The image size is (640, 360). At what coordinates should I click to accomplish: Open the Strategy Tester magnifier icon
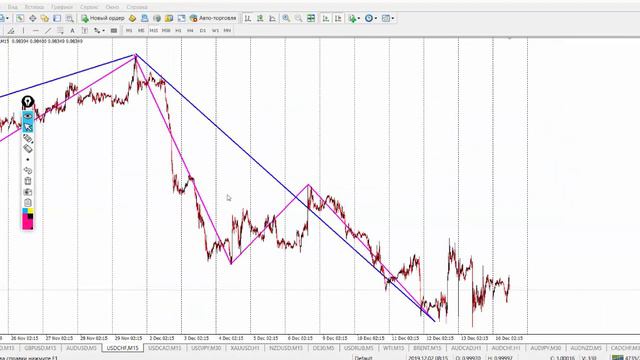[x=70, y=18]
